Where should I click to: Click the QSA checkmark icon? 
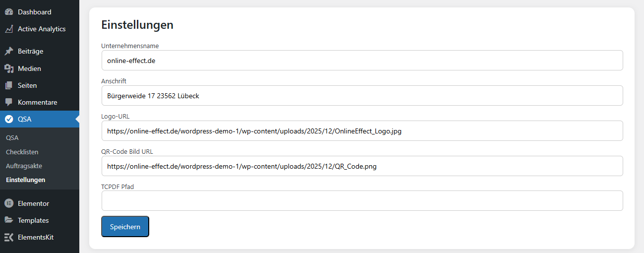tap(9, 119)
